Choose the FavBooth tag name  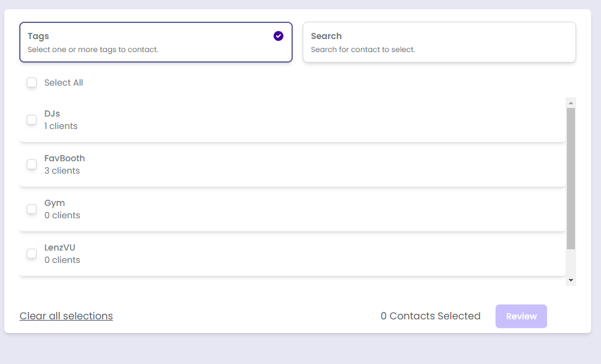click(x=65, y=158)
